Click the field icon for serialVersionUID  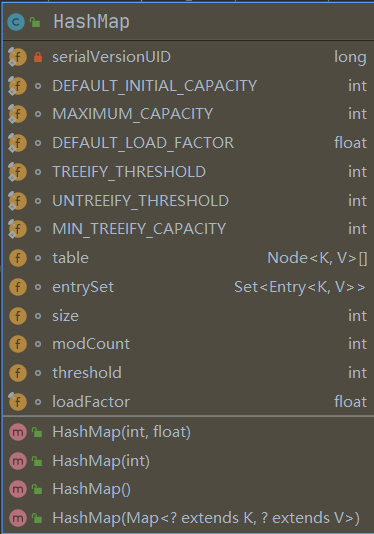click(17, 57)
